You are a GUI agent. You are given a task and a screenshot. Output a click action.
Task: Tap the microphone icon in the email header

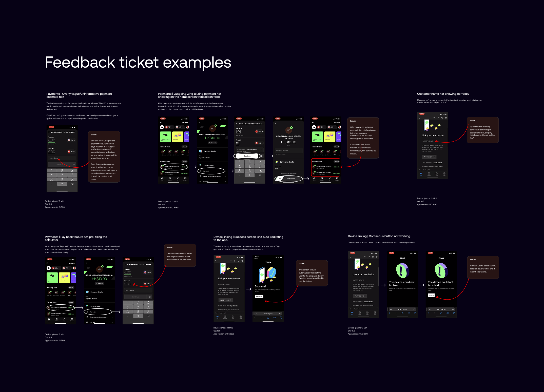pyautogui.click(x=438, y=117)
